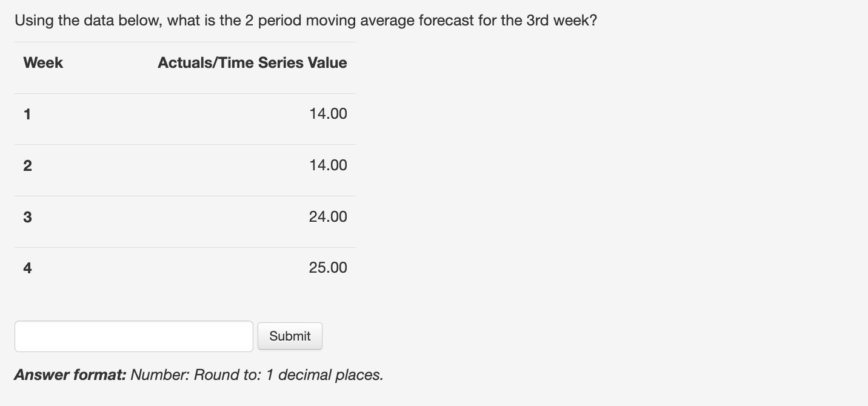This screenshot has width=868, height=406.
Task: Click the question text about moving average forecast
Action: click(x=306, y=20)
